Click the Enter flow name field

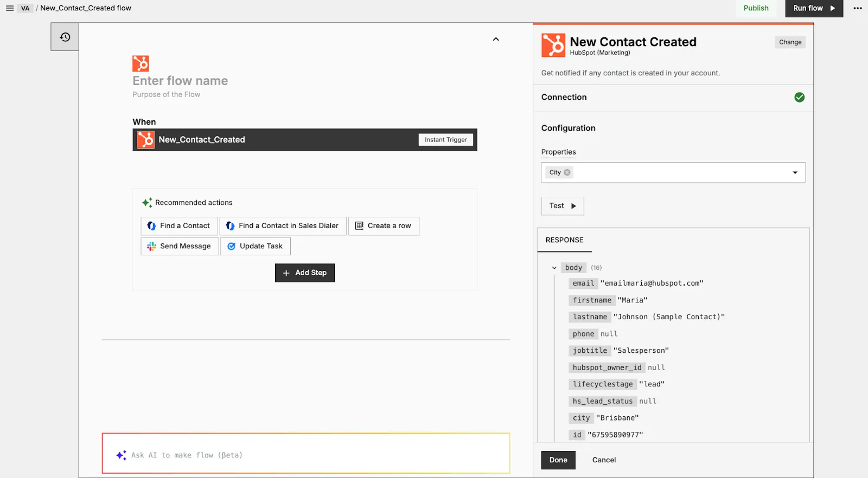[180, 81]
